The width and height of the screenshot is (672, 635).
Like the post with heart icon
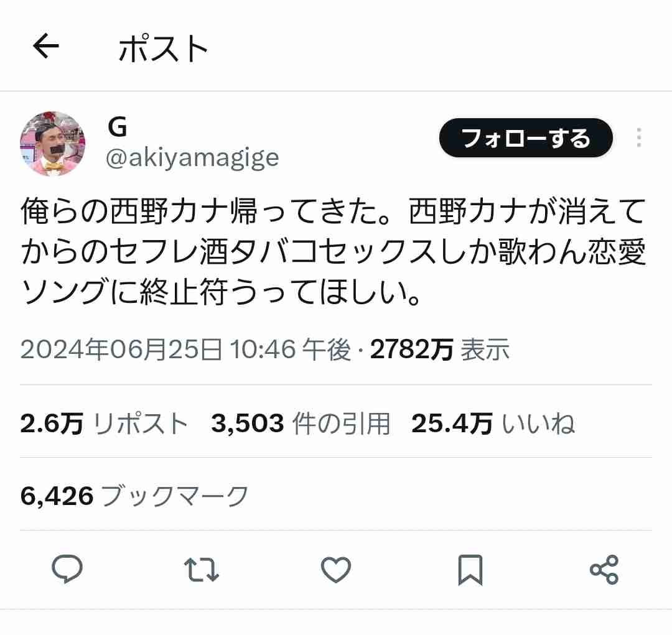tap(336, 570)
